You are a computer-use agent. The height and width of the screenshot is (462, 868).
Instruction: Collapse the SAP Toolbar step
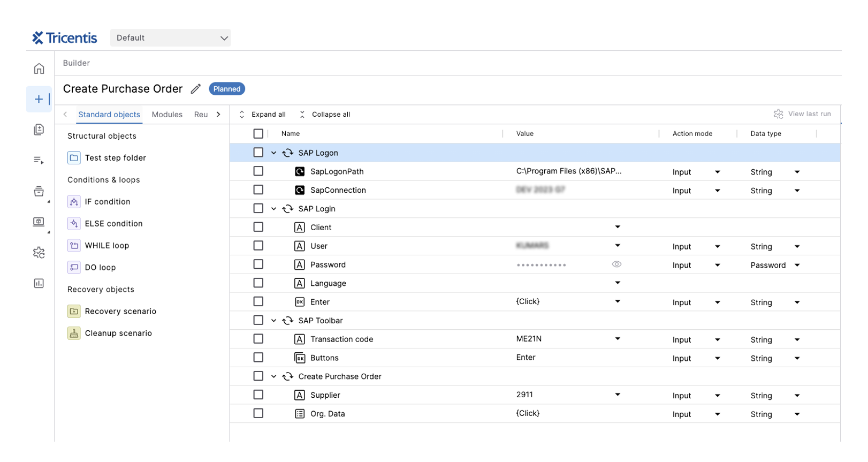pos(274,321)
